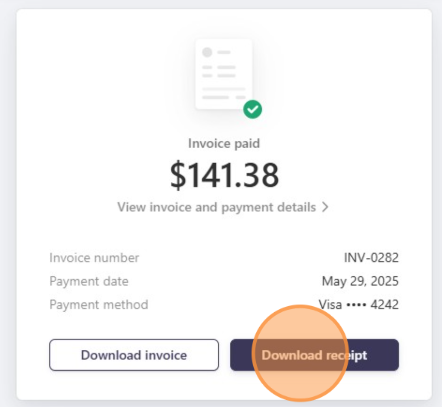Click the invoice document illustration icon

click(x=224, y=74)
